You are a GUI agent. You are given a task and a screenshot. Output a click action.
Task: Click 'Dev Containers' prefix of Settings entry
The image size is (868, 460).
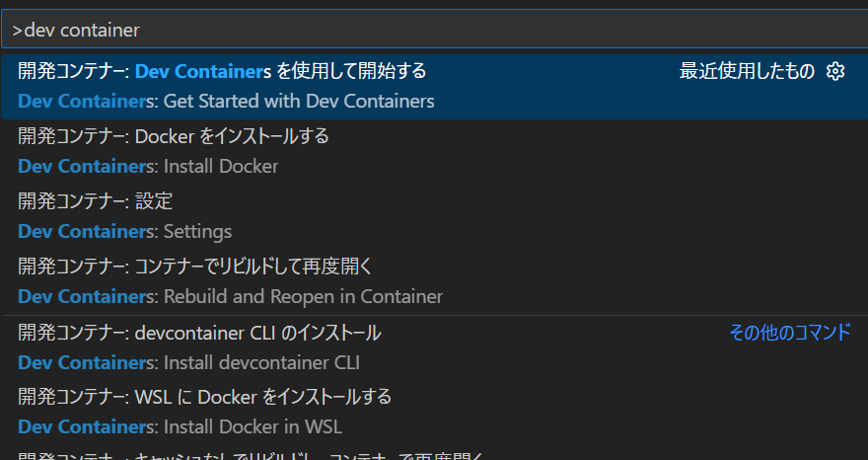(85, 232)
